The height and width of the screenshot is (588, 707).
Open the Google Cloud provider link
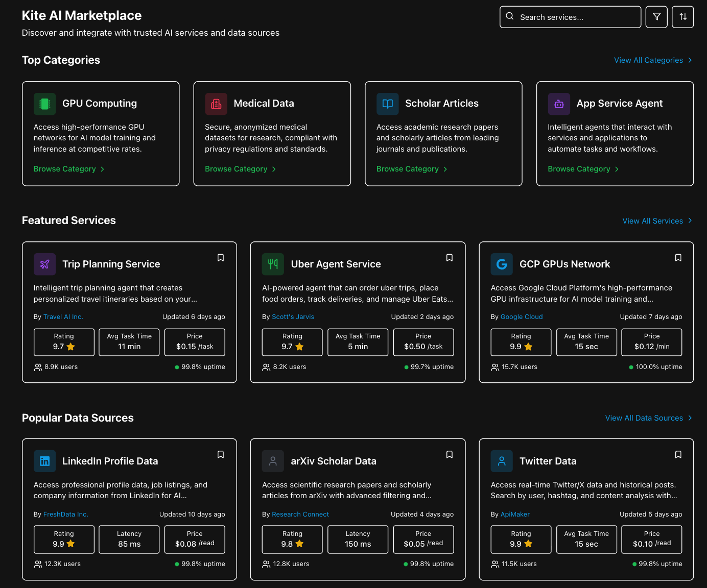pos(522,317)
